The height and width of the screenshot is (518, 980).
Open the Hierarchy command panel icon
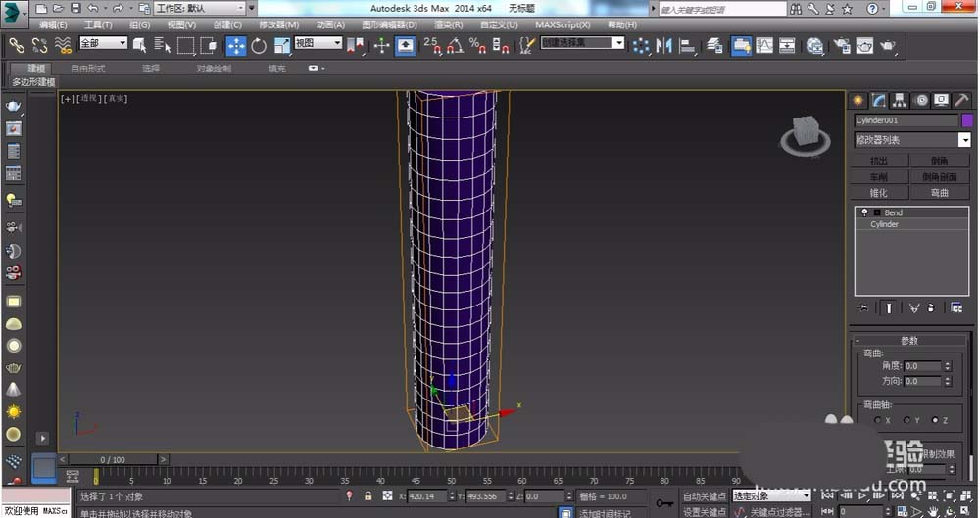point(901,100)
